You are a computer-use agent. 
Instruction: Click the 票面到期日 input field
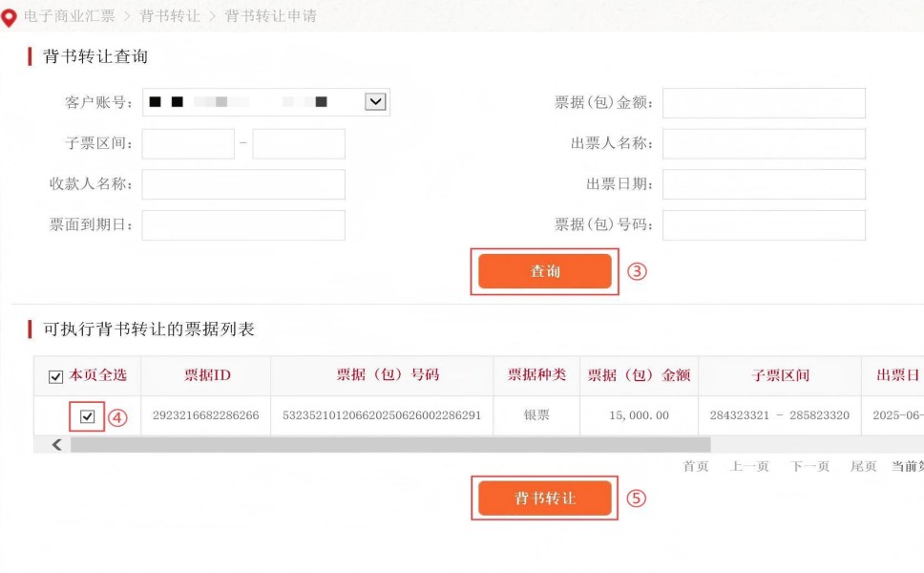(243, 225)
